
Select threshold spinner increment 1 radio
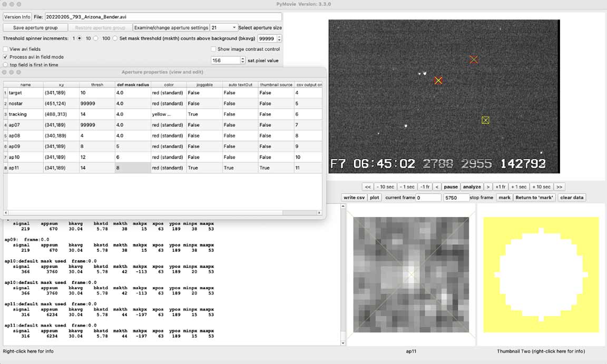pos(80,38)
